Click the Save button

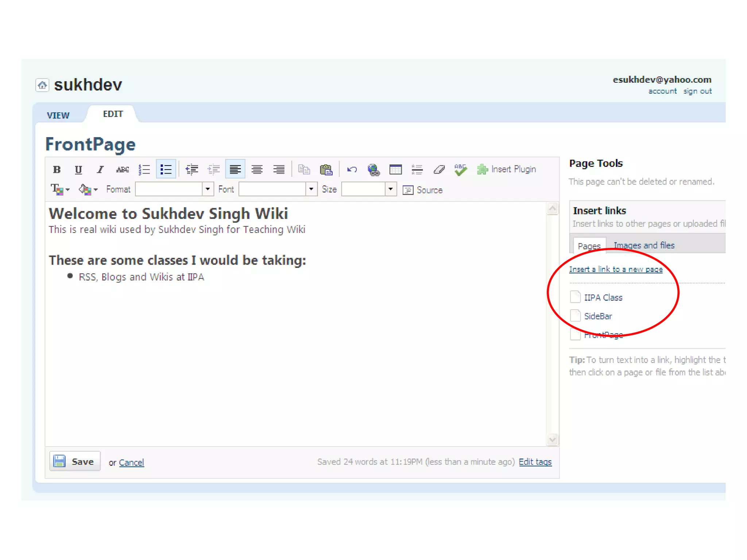coord(75,462)
